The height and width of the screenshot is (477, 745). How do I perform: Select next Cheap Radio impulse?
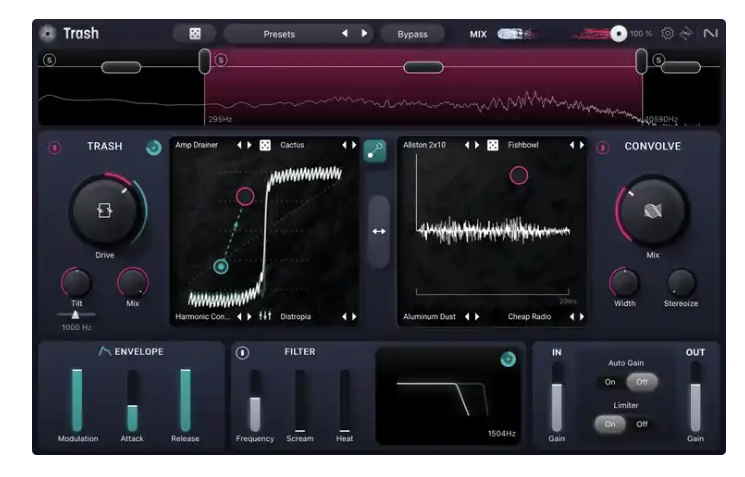point(582,316)
